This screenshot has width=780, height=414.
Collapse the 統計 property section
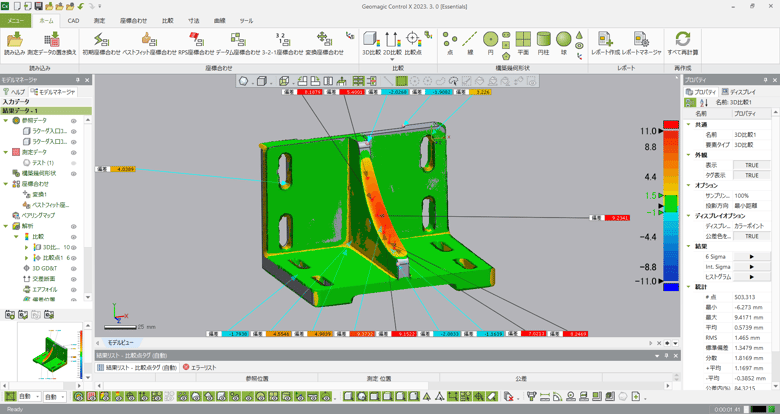pyautogui.click(x=688, y=287)
